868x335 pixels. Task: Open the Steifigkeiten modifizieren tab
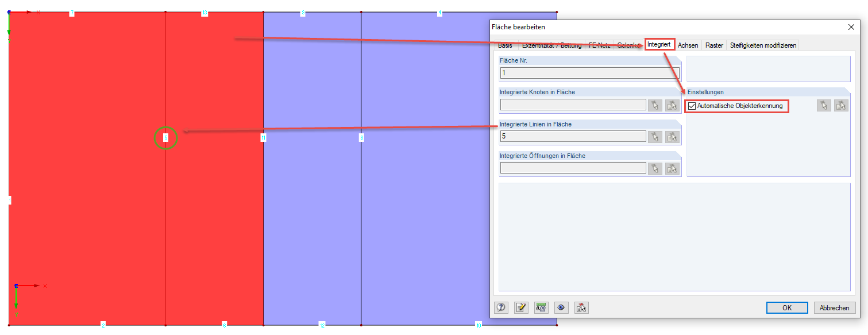(763, 45)
